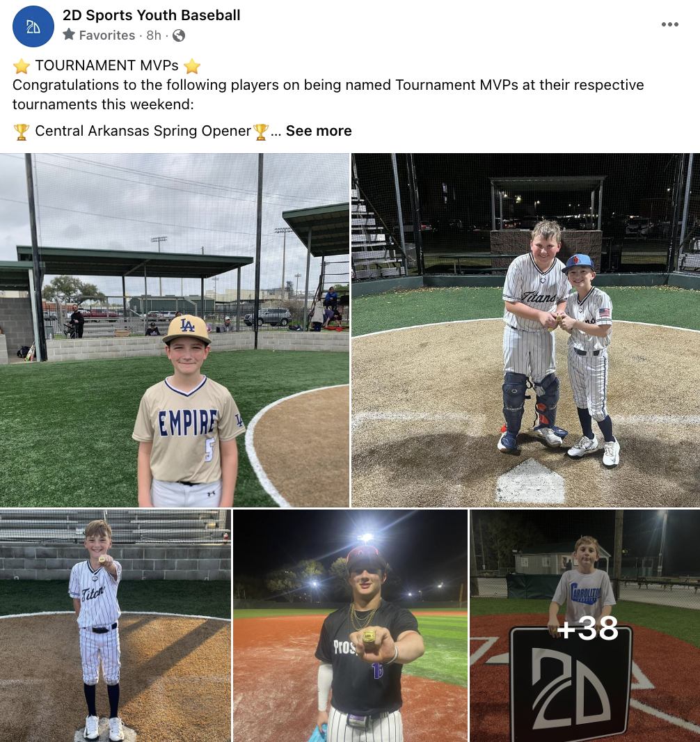700x742 pixels.
Task: Click the right star emoji after TOURNAMENT MVPs
Action: [192, 65]
